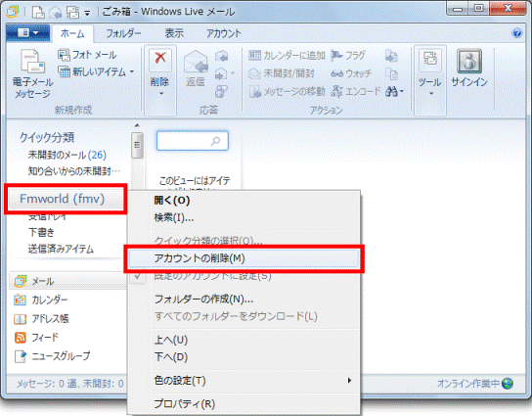Open the Sent Items (送信済みアイテム) folder
The width and height of the screenshot is (532, 416).
click(x=61, y=249)
